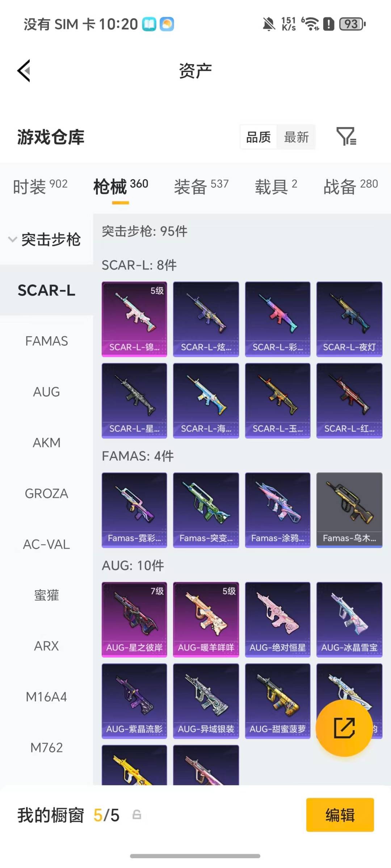The image size is (391, 868).
Task: Select GROZA in the weapon list
Action: [x=47, y=493]
